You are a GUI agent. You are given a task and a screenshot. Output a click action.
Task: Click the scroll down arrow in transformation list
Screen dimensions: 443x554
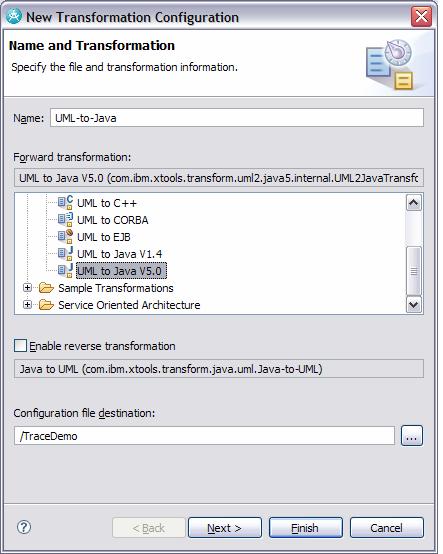coord(414,305)
